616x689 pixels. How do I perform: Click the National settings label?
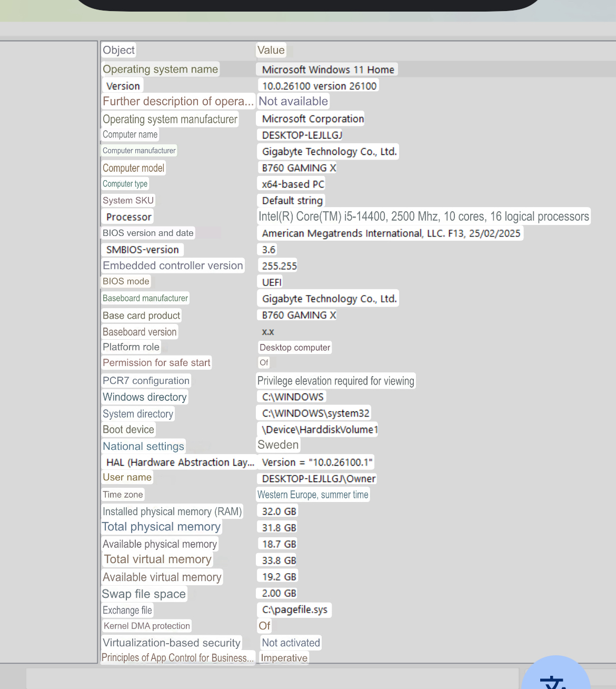143,446
